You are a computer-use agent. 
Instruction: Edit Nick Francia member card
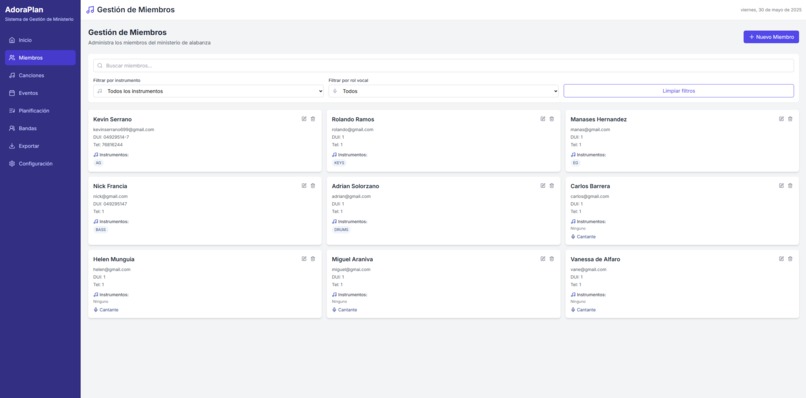304,186
